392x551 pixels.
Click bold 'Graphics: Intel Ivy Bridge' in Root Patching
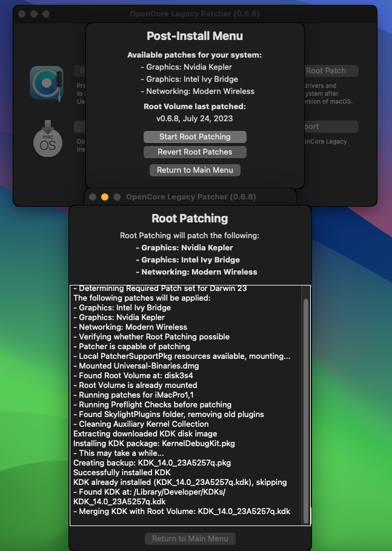188,259
